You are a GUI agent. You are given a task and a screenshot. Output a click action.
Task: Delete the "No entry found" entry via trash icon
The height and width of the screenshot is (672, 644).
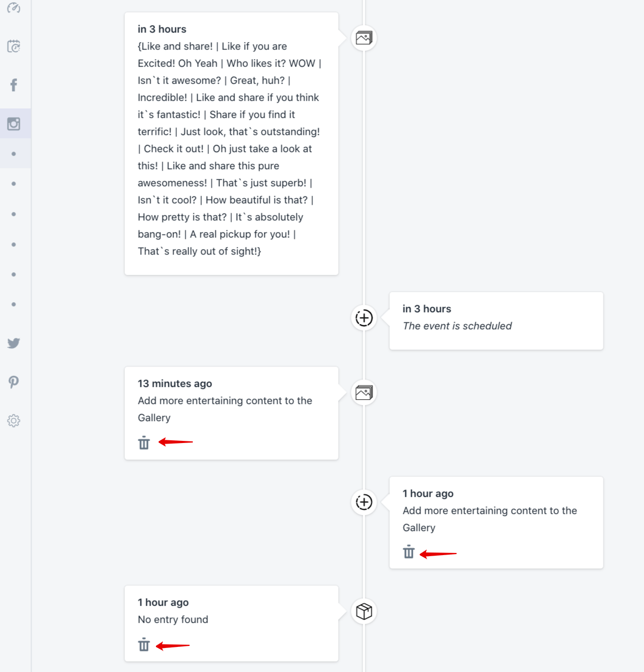tap(144, 645)
